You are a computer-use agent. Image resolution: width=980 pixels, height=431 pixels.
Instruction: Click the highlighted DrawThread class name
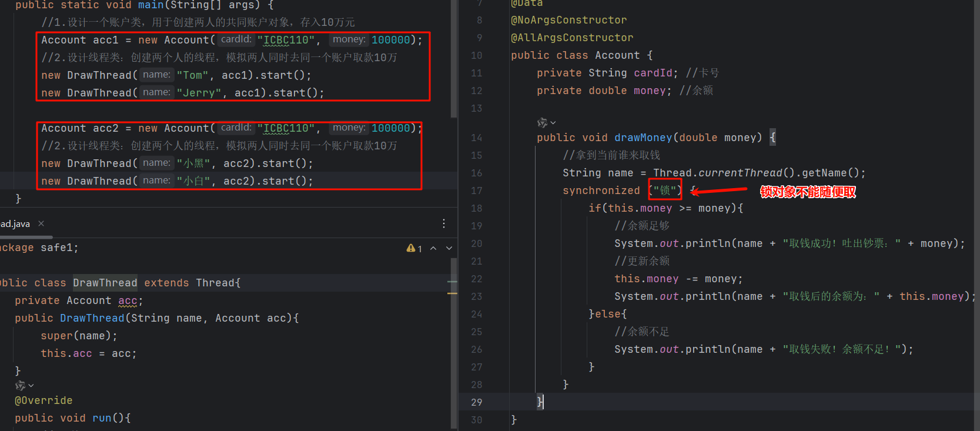105,283
